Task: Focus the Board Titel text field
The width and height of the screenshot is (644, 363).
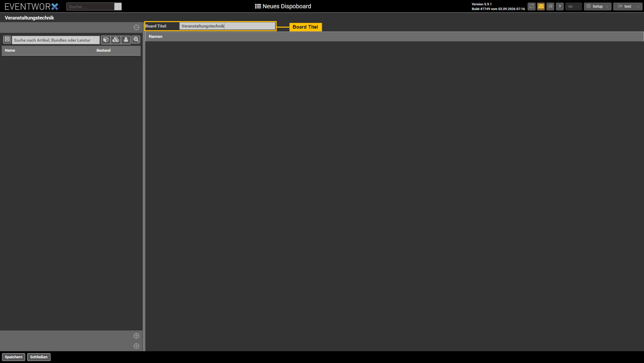Action: pos(227,26)
